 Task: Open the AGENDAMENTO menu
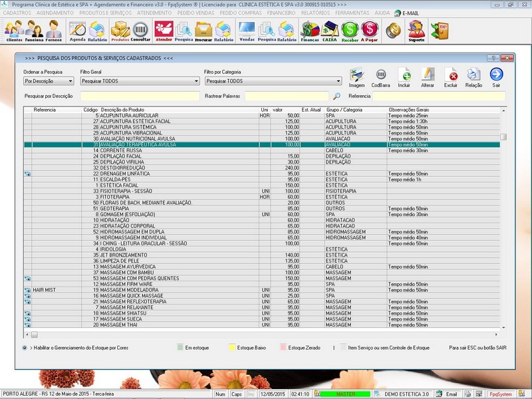(x=55, y=13)
